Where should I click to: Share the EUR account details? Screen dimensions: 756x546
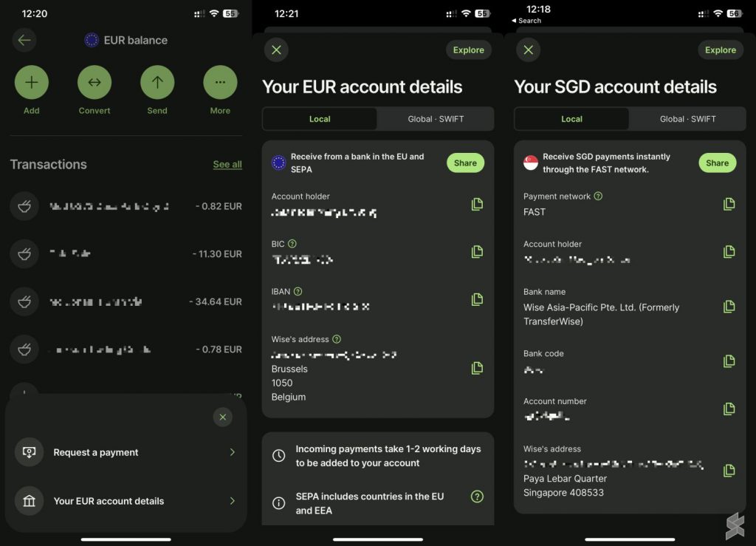click(465, 163)
